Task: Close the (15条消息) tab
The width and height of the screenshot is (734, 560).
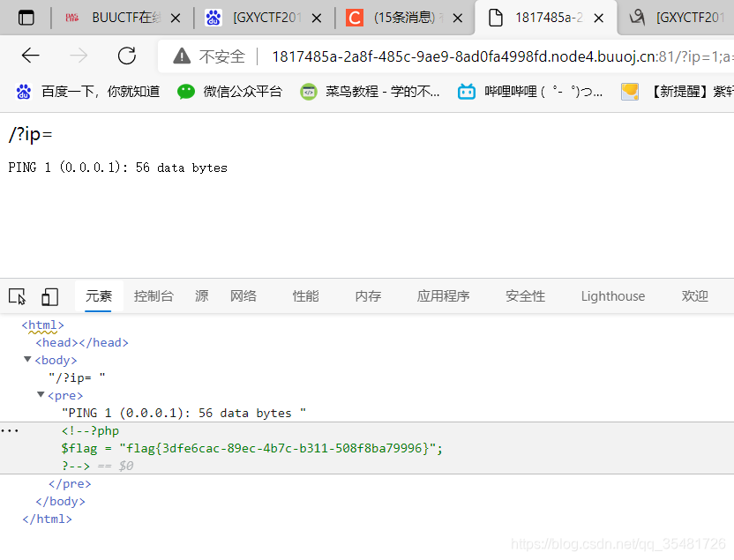Action: pyautogui.click(x=458, y=19)
